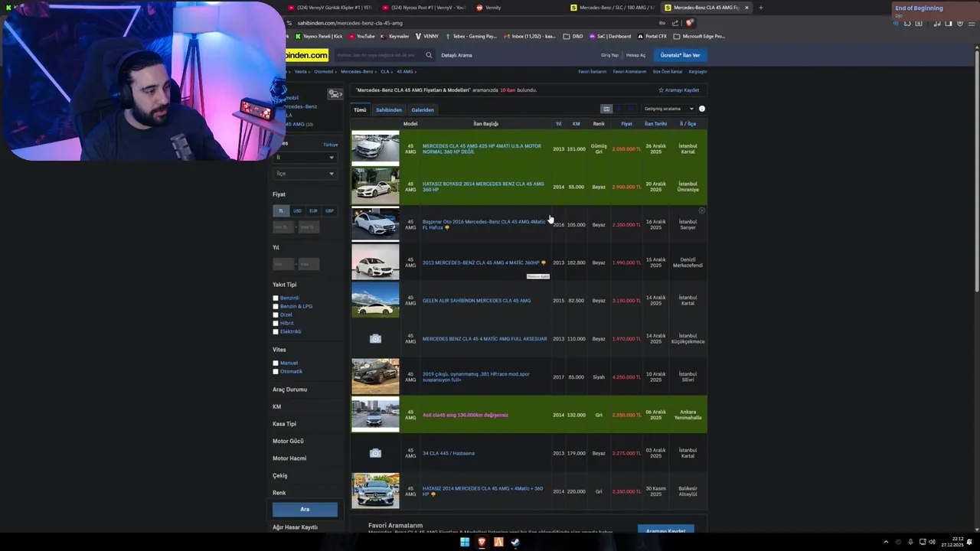The image size is (980, 551).
Task: Expand the KM filter section
Action: pyautogui.click(x=276, y=406)
